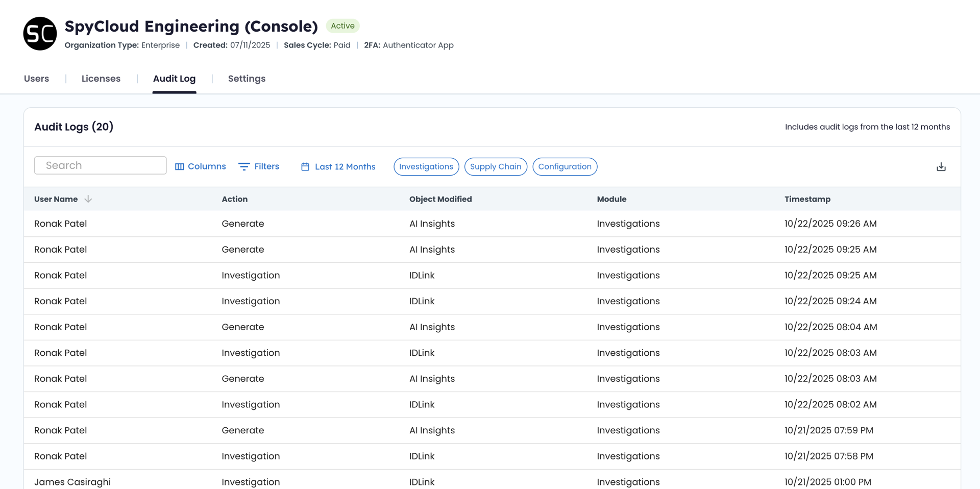The height and width of the screenshot is (489, 980).
Task: Sort by User Name using the arrow icon
Action: 88,199
